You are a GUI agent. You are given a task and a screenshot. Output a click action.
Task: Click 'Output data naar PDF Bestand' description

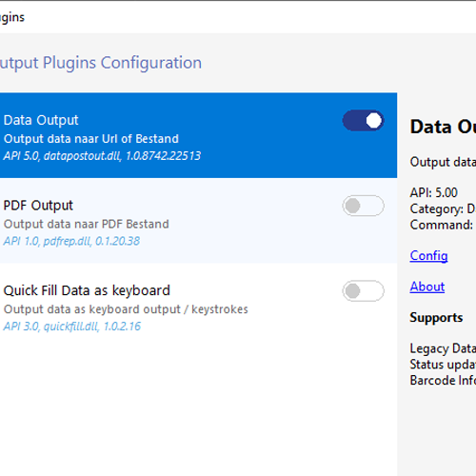[x=87, y=224]
